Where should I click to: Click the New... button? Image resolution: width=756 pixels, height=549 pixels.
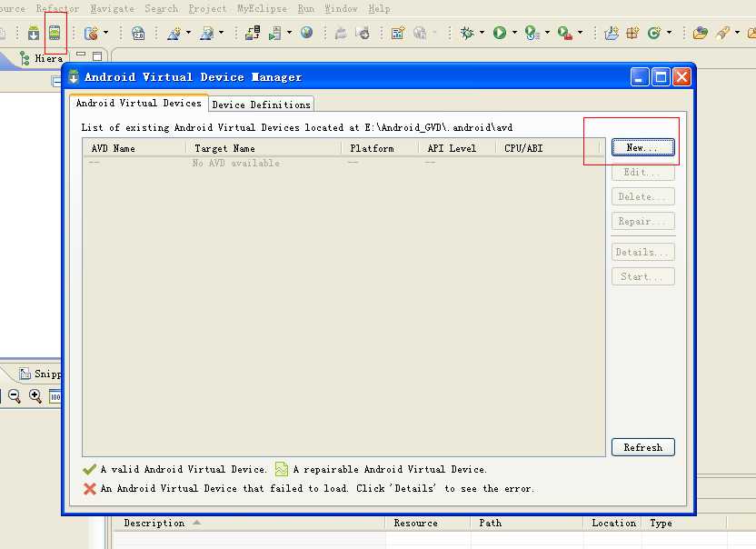pyautogui.click(x=642, y=147)
